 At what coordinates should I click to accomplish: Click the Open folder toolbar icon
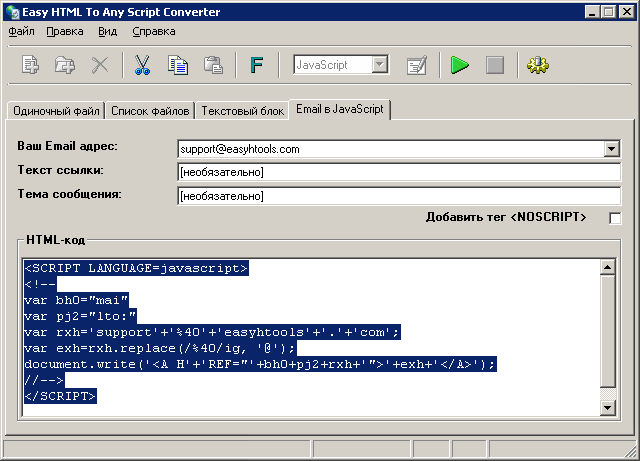(x=65, y=65)
